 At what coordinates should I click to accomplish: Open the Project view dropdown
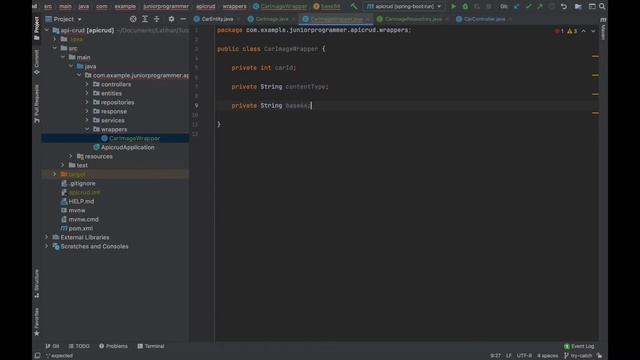coord(64,19)
